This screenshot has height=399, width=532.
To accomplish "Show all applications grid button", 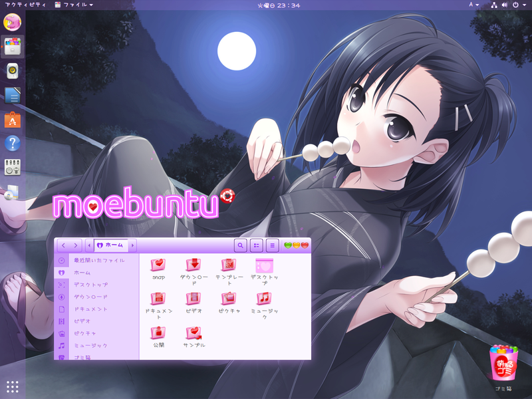I will (x=12, y=386).
